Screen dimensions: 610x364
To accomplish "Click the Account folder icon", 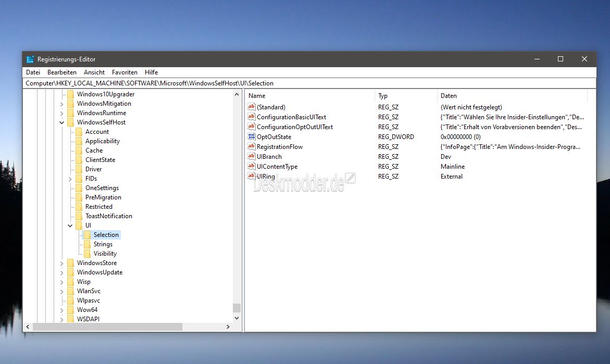I will click(x=79, y=131).
